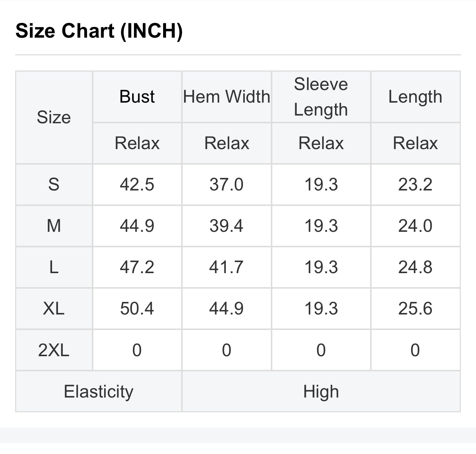
Task: Select the Sleeve Length column header
Action: click(x=321, y=97)
